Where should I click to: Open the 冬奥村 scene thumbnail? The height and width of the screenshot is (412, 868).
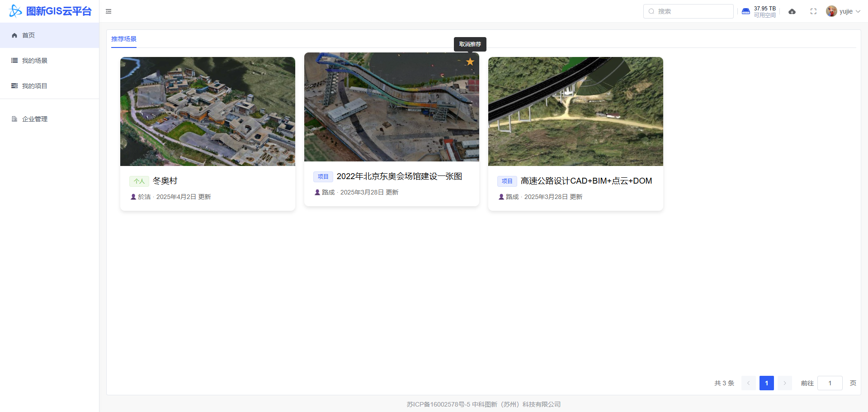tap(208, 111)
